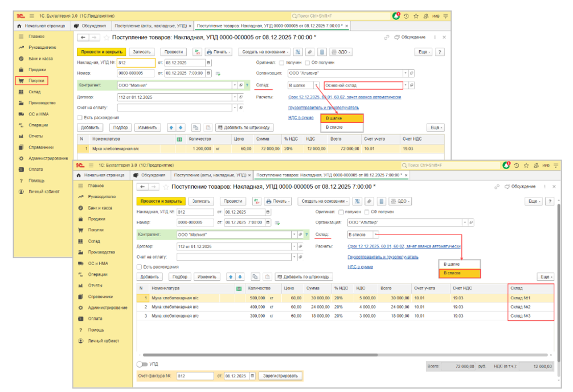This screenshot has width=573, height=392.
Task: Click back arrow in front window document header
Action: pyautogui.click(x=142, y=187)
